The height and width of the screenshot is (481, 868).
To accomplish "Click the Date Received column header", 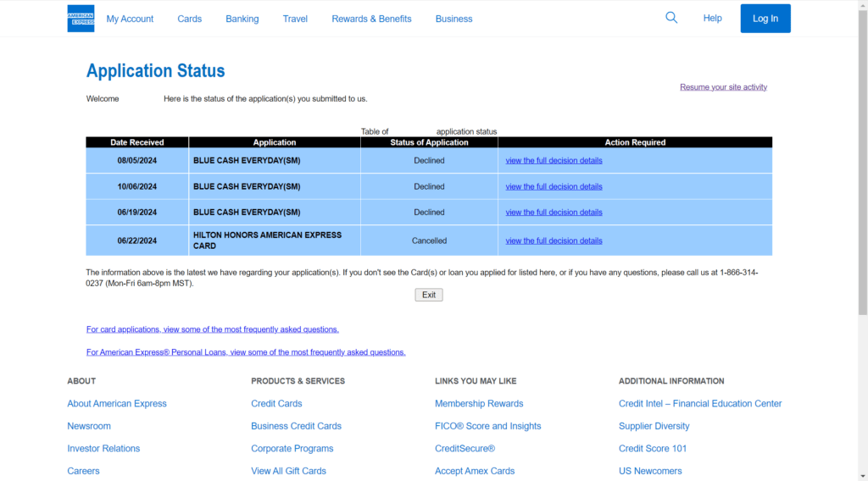I will click(137, 142).
